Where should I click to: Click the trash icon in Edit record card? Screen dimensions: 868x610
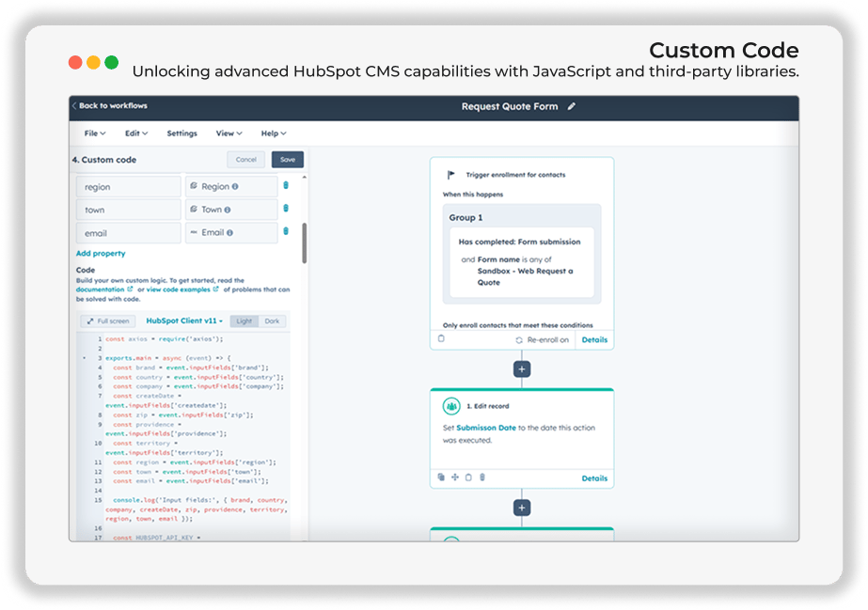(482, 477)
